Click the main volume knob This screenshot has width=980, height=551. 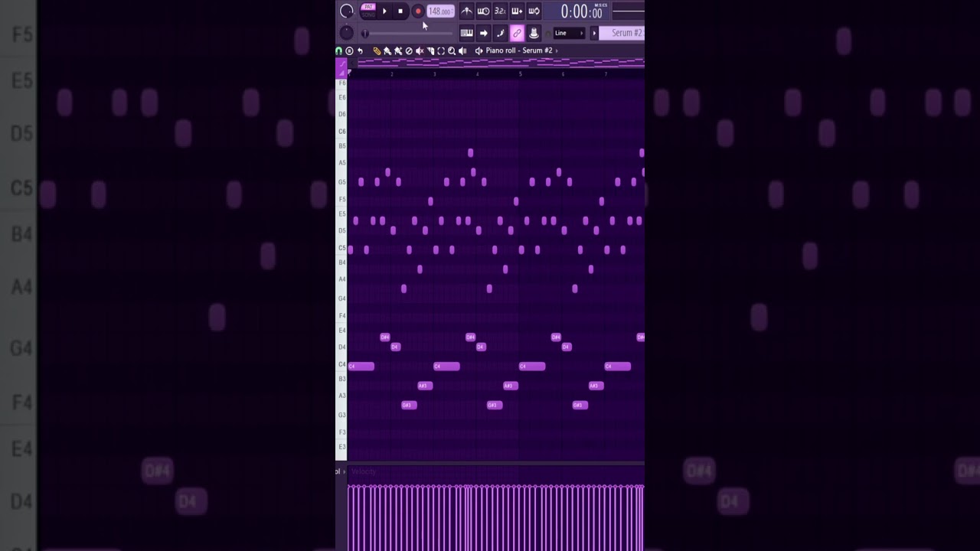pos(347,11)
